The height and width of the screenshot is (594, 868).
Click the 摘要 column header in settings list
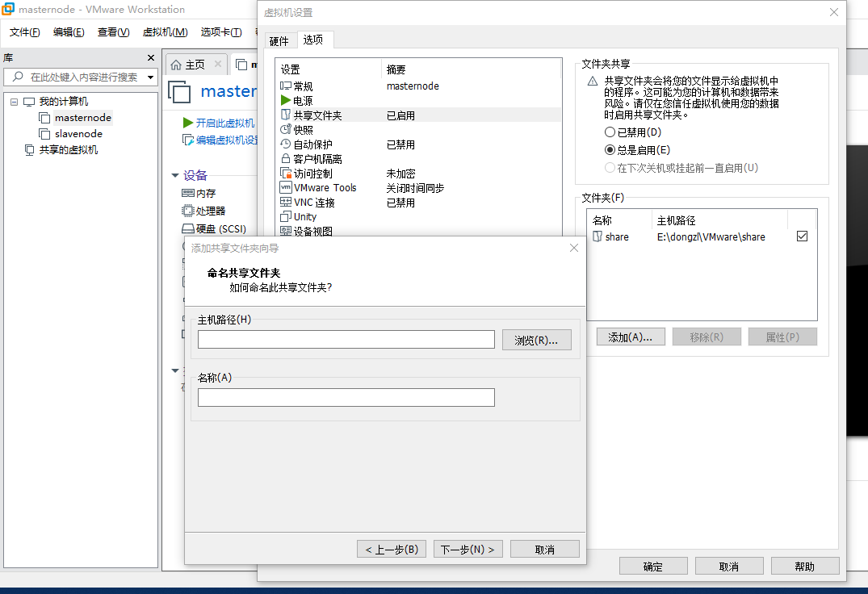tap(396, 69)
